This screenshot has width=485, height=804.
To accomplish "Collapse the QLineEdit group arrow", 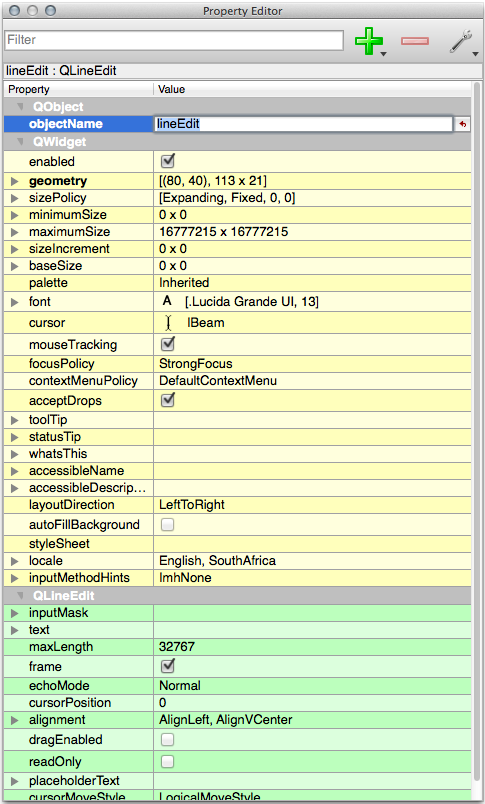I will [x=21, y=596].
